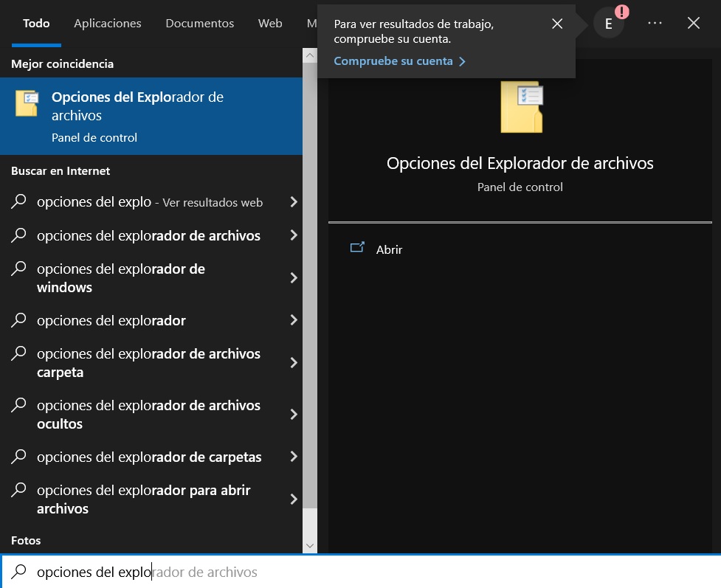Click the scroll up arrow of results list
Viewport: 721px width, 588px height.
310,55
